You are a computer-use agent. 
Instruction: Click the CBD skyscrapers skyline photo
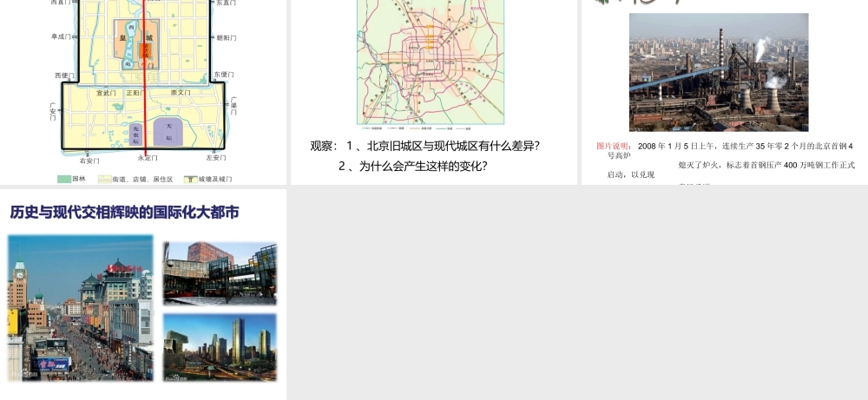(220, 347)
